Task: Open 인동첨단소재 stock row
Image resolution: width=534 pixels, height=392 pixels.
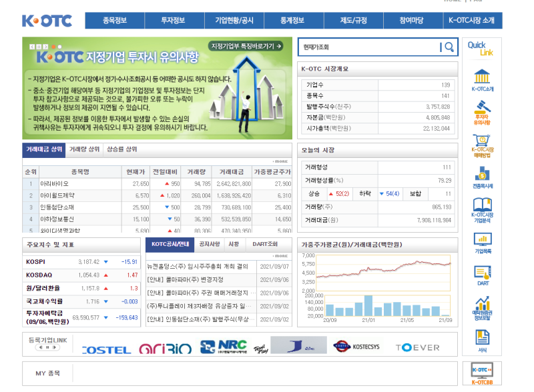Action: pos(157,207)
